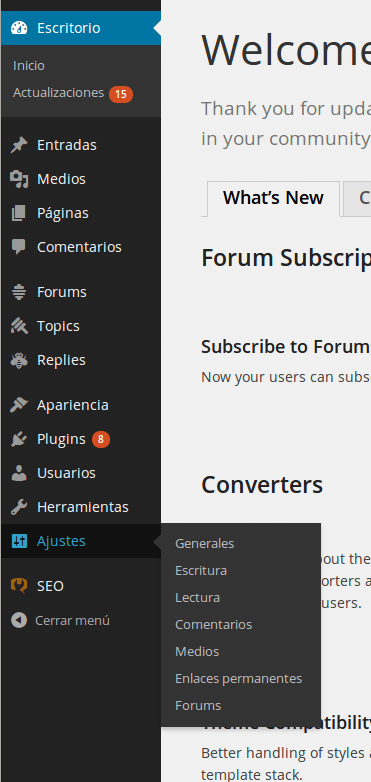Select Medios in Ajustes flyout
Viewport: 371px width, 782px height.
(197, 651)
